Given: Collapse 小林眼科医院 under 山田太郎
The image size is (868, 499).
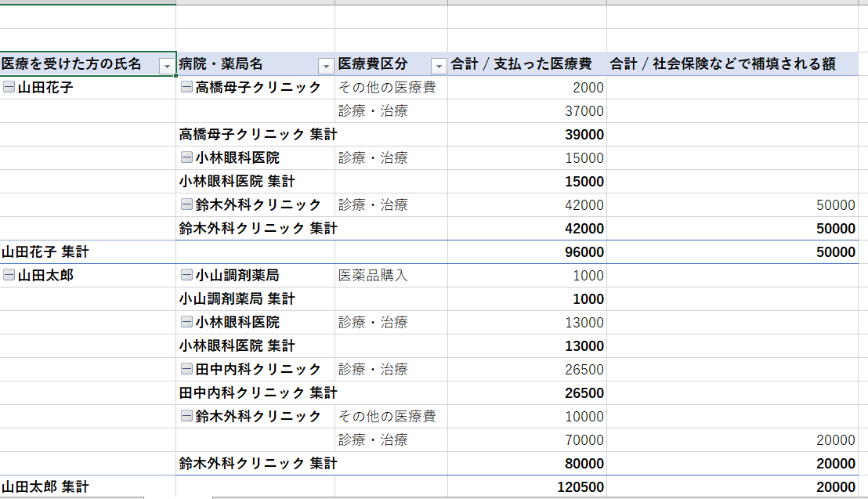Looking at the screenshot, I should point(186,323).
